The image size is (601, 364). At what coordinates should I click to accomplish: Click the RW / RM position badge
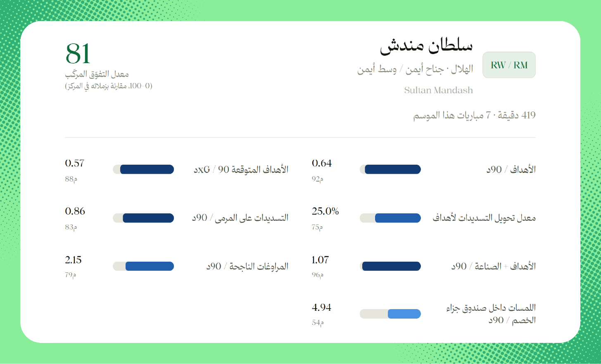point(509,65)
